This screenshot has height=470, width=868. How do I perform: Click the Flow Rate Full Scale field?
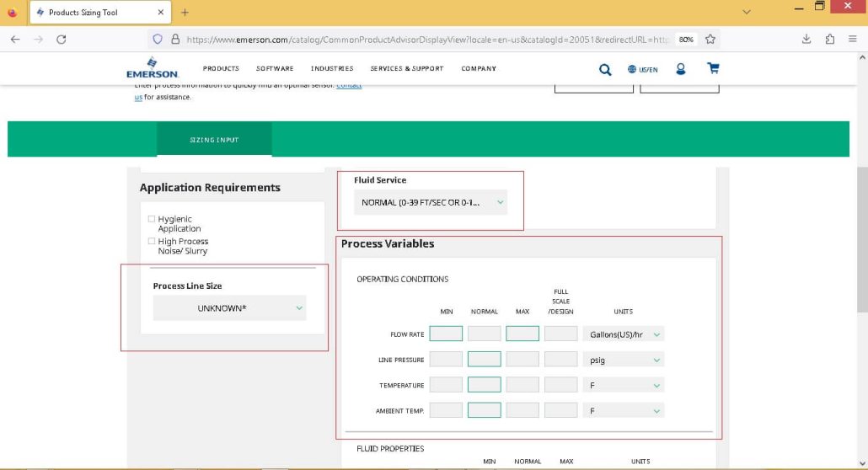(560, 334)
